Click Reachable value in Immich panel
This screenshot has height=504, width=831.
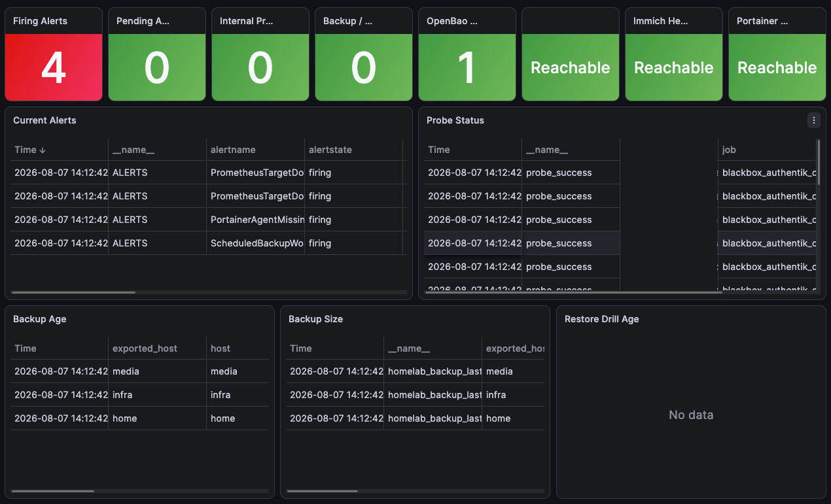click(x=674, y=67)
